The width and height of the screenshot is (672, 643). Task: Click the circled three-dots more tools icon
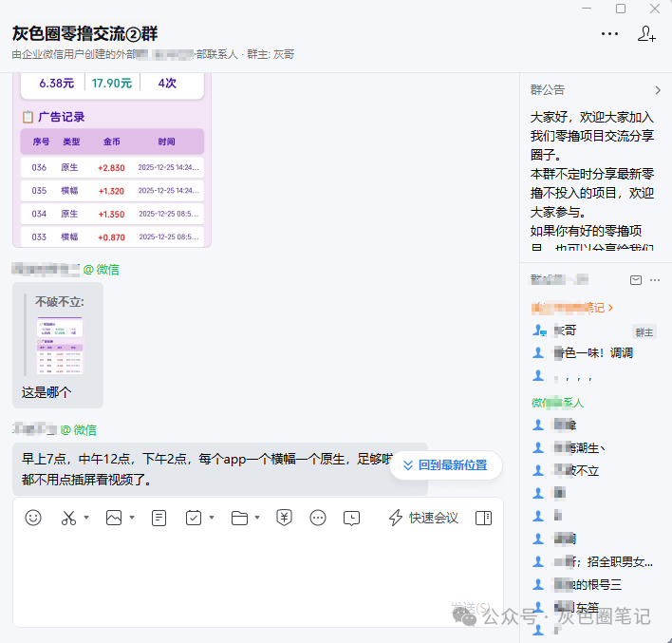(318, 518)
